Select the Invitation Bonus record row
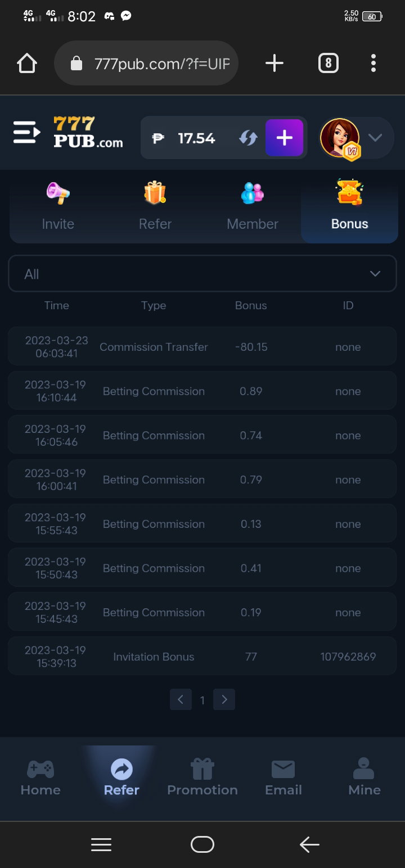Screen dimensions: 405x868 click(202, 656)
